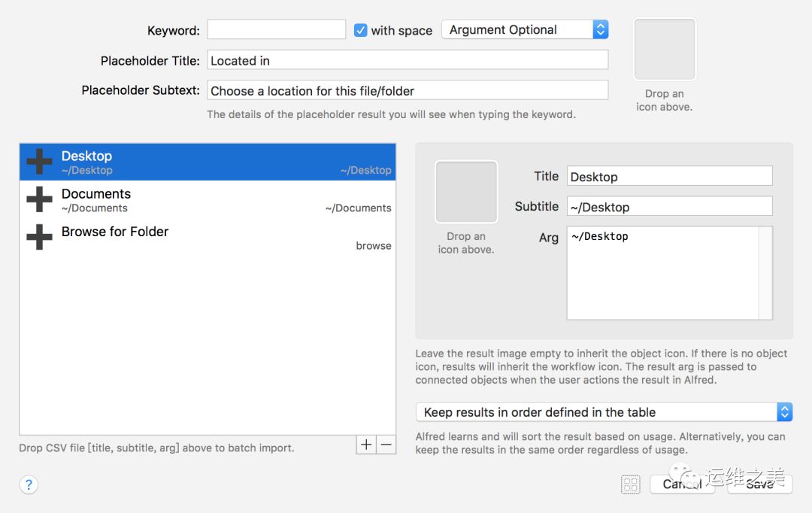Viewport: 812px width, 513px height.
Task: Click the plus icon beside Browse for Folder
Action: (39, 238)
